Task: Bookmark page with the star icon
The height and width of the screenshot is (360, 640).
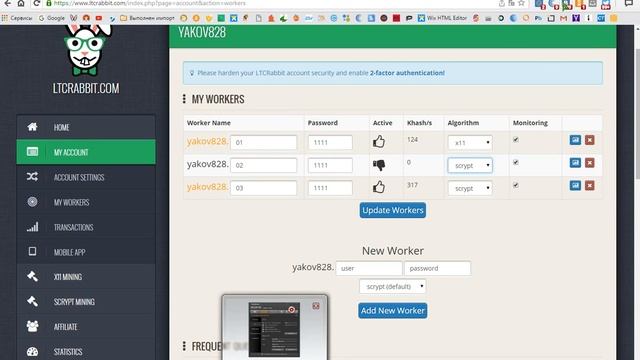Action: (x=521, y=4)
